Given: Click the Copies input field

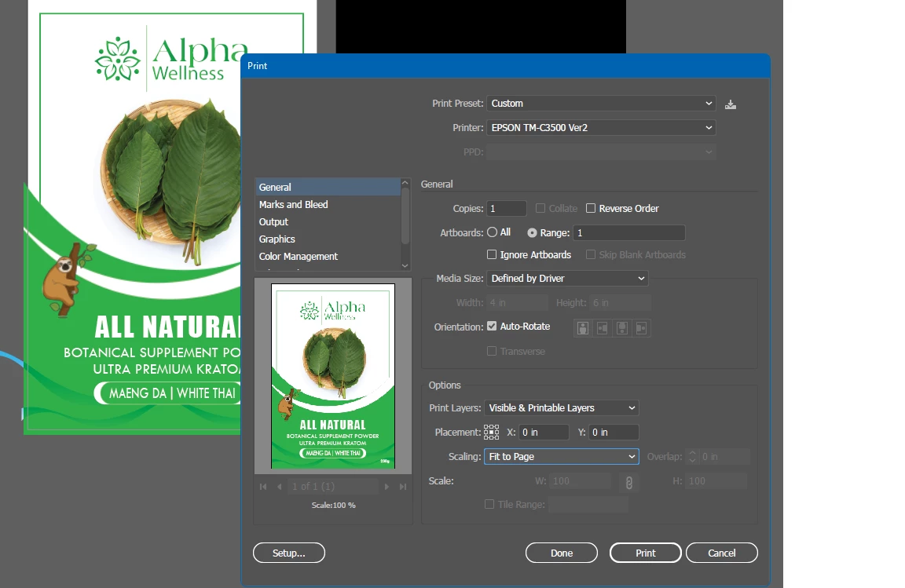Looking at the screenshot, I should coord(507,208).
